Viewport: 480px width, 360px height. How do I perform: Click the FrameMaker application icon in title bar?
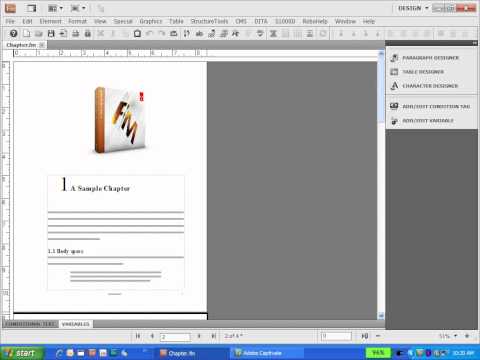click(x=10, y=8)
